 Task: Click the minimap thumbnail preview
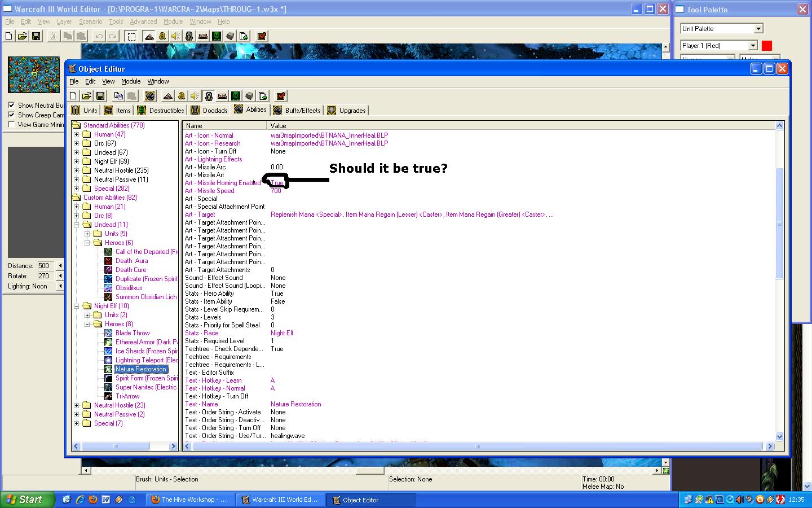point(34,75)
